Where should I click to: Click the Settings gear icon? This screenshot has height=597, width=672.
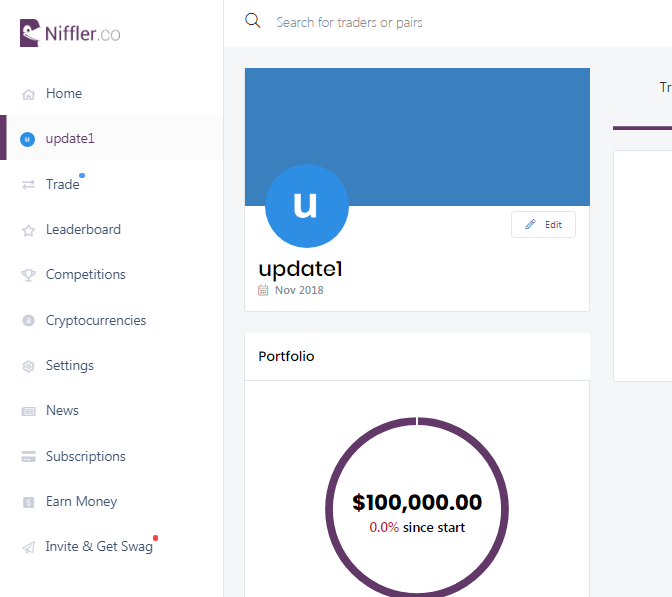[28, 366]
